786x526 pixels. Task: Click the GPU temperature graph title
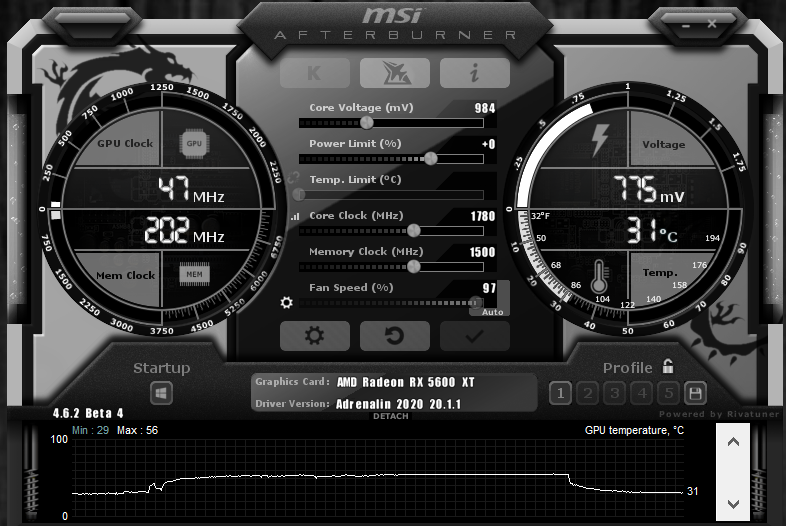point(634,430)
